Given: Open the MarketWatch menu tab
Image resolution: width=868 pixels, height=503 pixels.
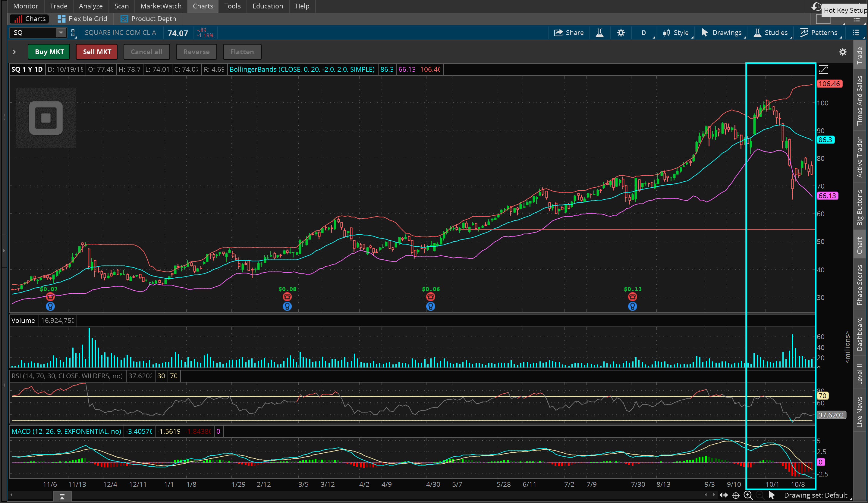Looking at the screenshot, I should click(x=161, y=6).
